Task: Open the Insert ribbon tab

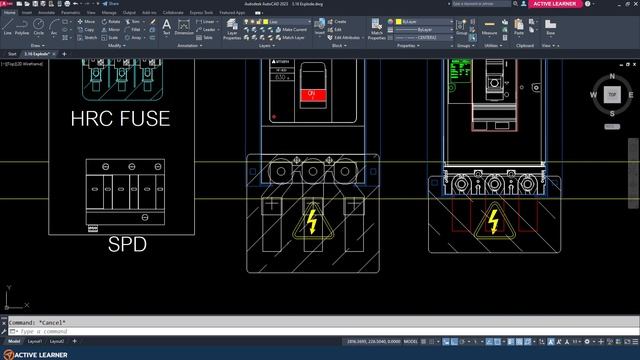Action: click(27, 13)
